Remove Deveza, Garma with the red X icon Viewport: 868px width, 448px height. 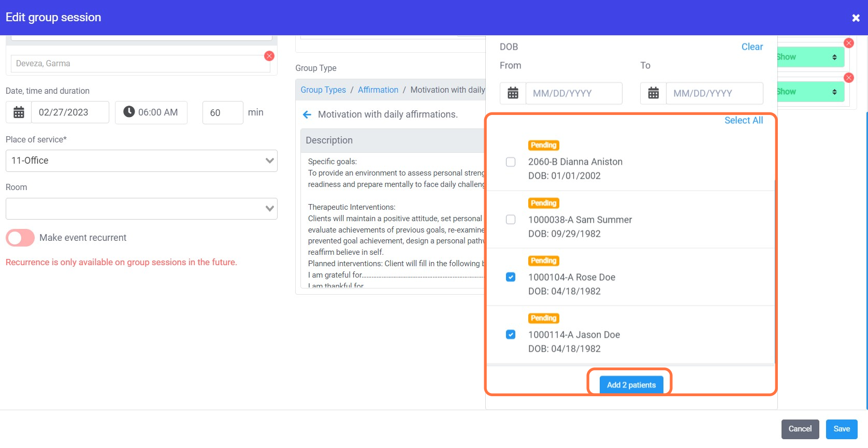click(269, 56)
